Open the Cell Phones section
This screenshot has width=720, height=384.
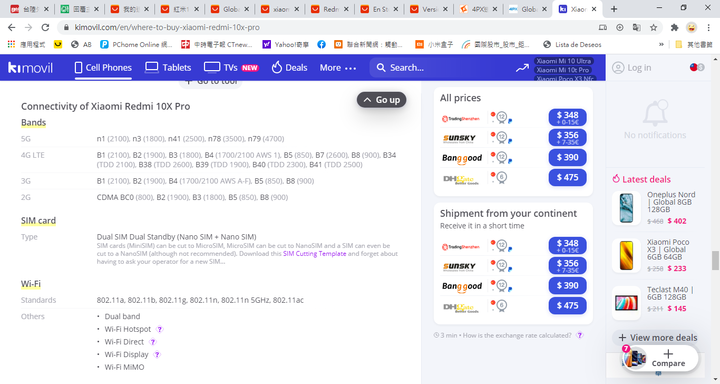coord(103,68)
